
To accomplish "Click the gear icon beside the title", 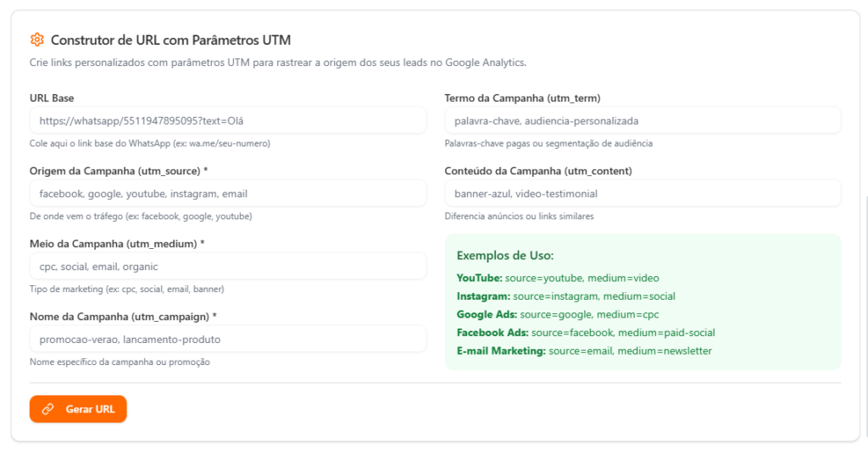I will pyautogui.click(x=36, y=40).
